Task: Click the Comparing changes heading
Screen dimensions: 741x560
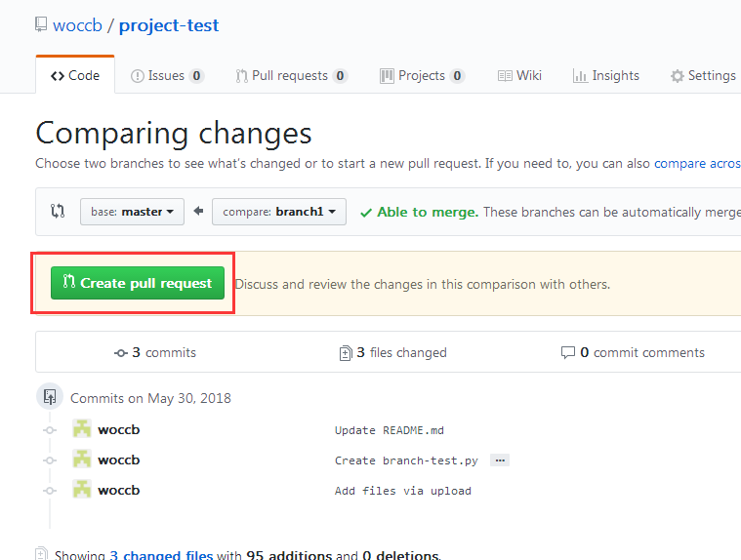Action: [174, 133]
